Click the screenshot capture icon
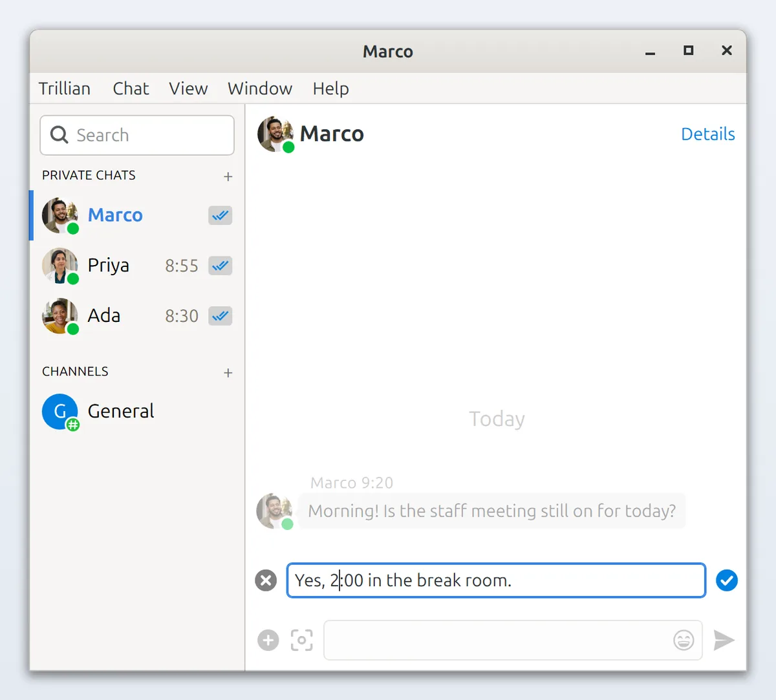Viewport: 776px width, 700px height. [302, 641]
